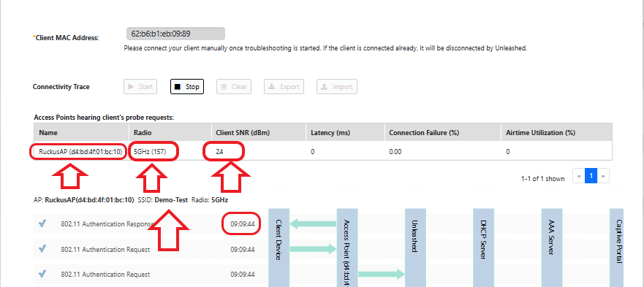Click the Connection Failure value 0.00

(x=395, y=151)
